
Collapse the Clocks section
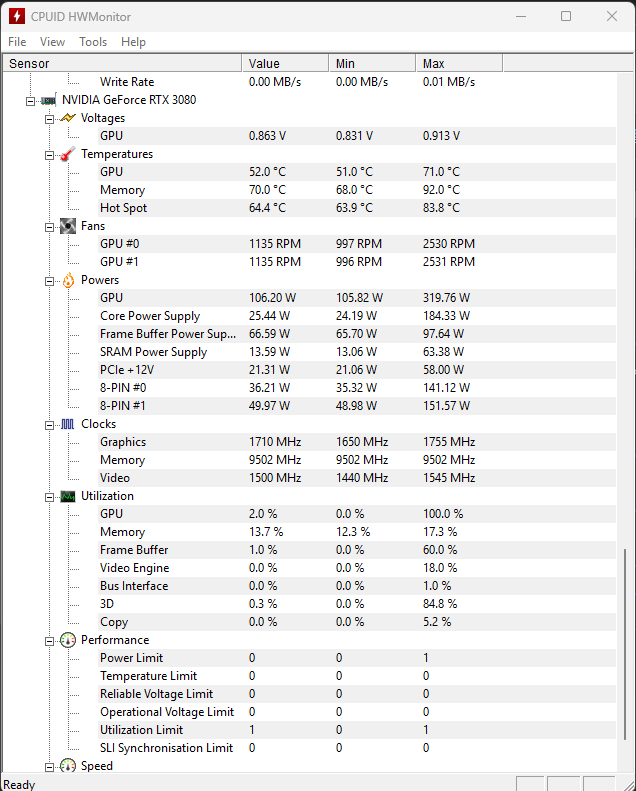pos(49,425)
